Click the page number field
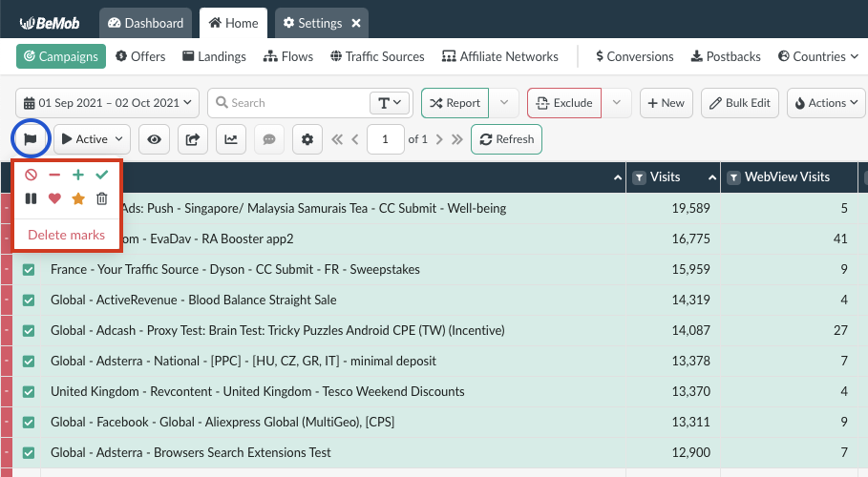The width and height of the screenshot is (868, 477). pos(385,139)
